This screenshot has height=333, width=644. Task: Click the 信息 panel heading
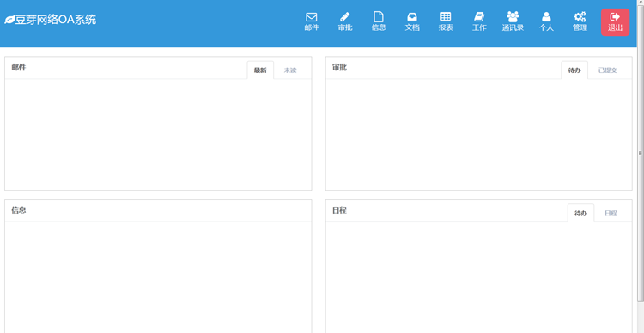point(19,210)
